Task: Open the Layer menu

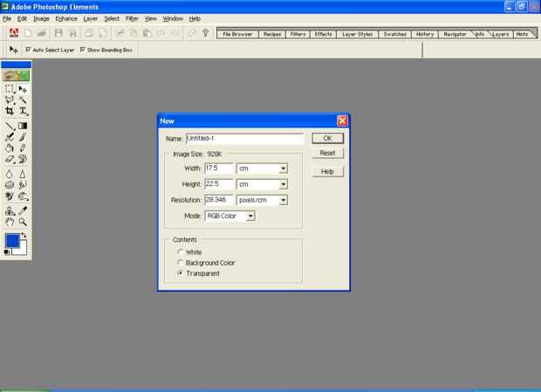Action: click(91, 18)
